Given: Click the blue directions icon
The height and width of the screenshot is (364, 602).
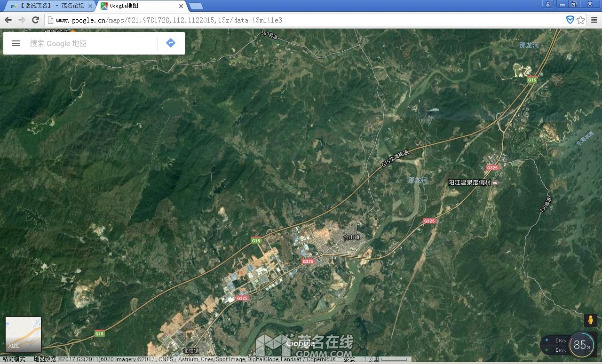Looking at the screenshot, I should (171, 43).
